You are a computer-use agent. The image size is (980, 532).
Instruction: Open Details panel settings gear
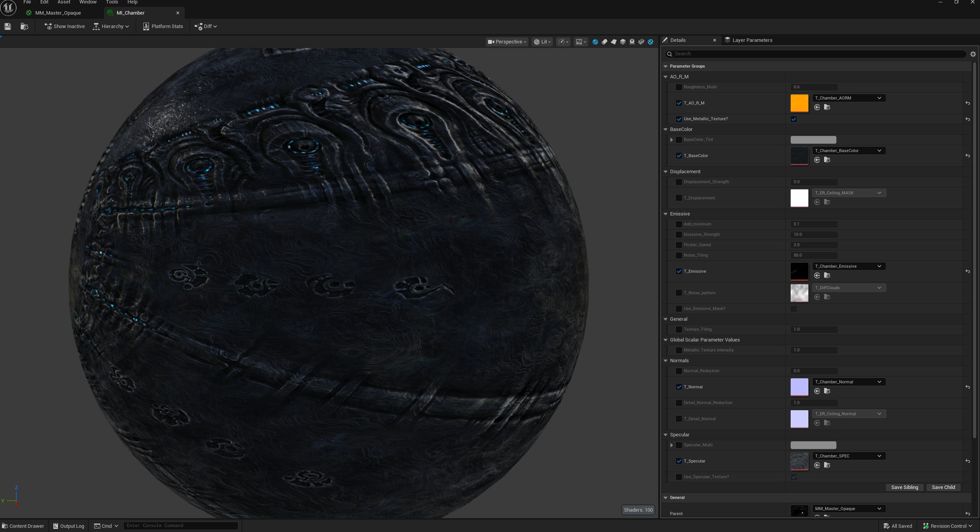(973, 54)
